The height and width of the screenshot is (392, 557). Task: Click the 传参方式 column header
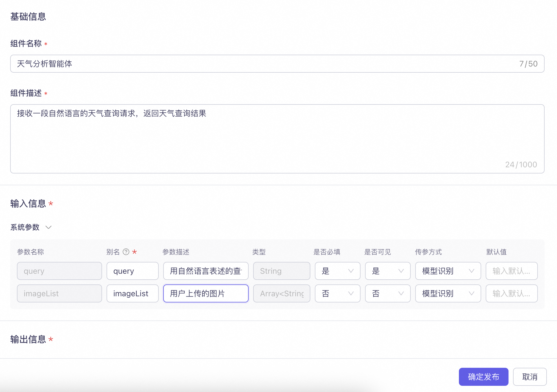coord(428,252)
